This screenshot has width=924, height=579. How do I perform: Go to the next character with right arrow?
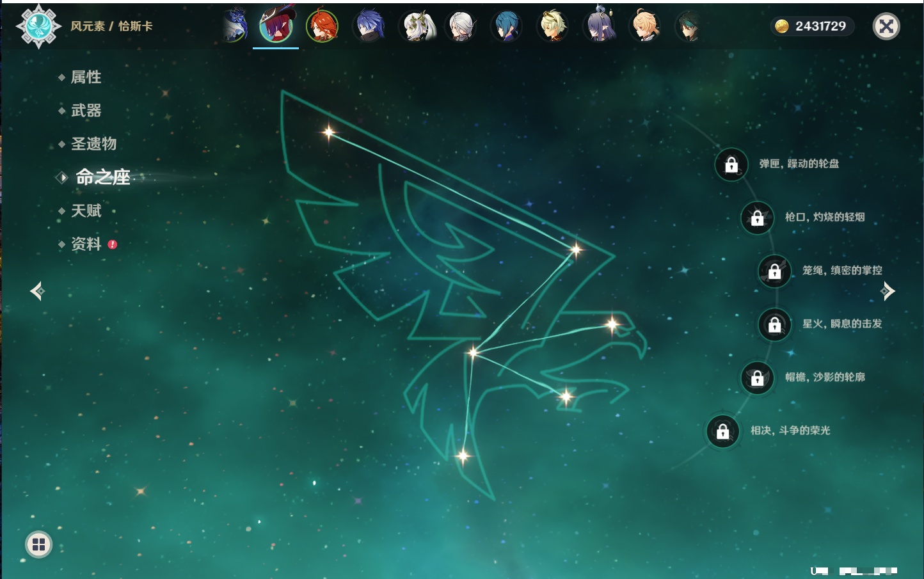888,291
